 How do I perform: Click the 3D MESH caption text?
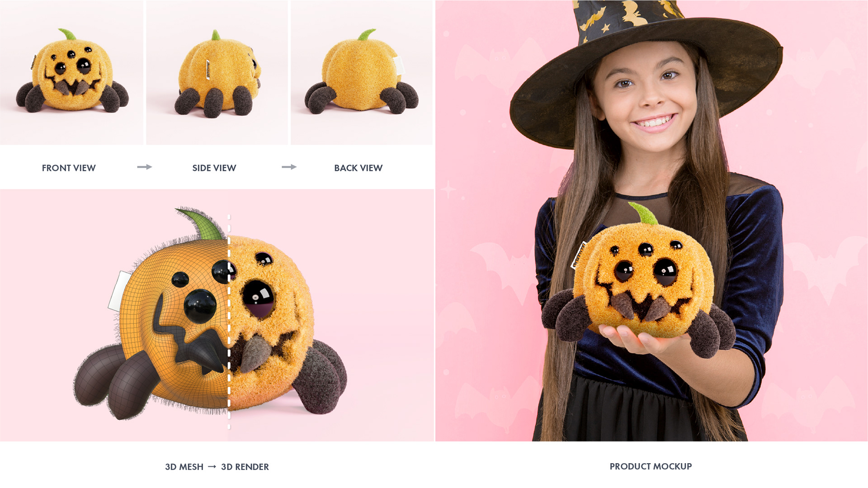pos(184,467)
